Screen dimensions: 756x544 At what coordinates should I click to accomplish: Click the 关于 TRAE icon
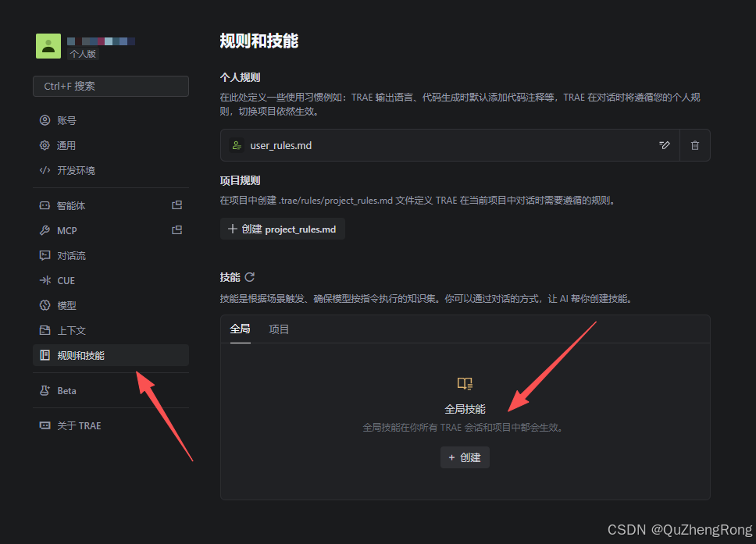[x=45, y=426]
